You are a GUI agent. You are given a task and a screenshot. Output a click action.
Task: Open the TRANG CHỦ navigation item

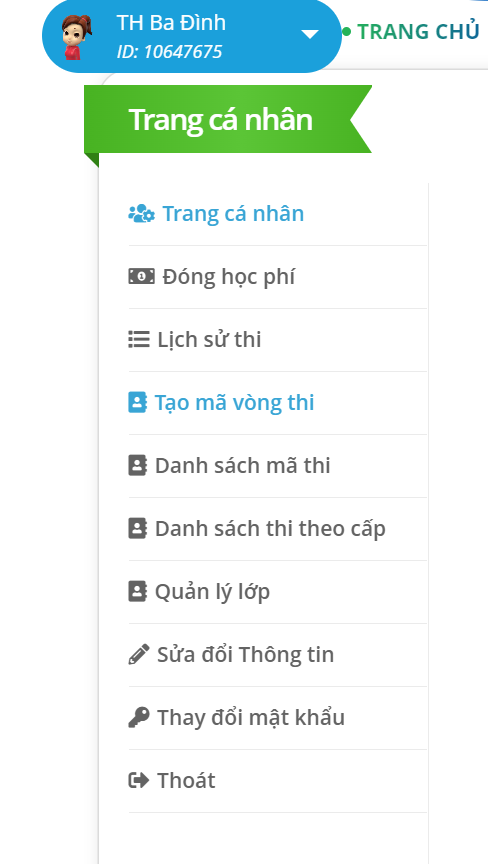419,32
